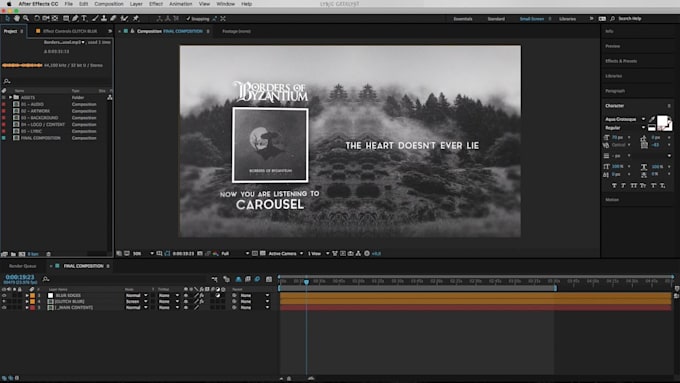Select the Clone Stamp tool
This screenshot has width=680, height=383.
coord(104,18)
